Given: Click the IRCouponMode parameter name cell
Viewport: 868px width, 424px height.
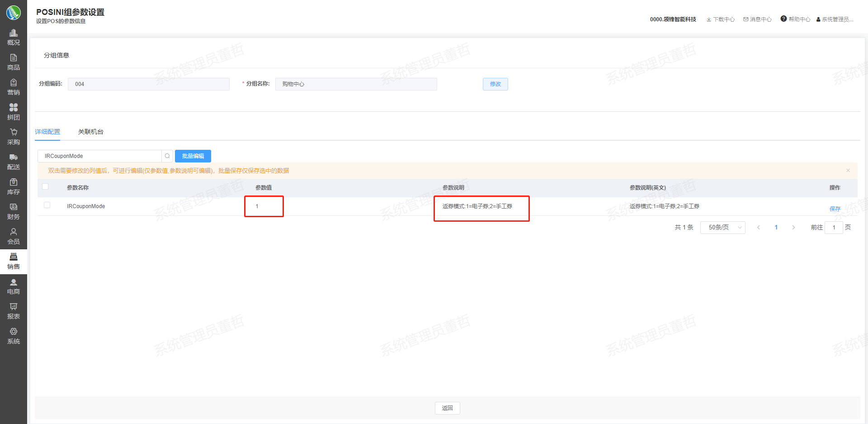Looking at the screenshot, I should point(86,206).
